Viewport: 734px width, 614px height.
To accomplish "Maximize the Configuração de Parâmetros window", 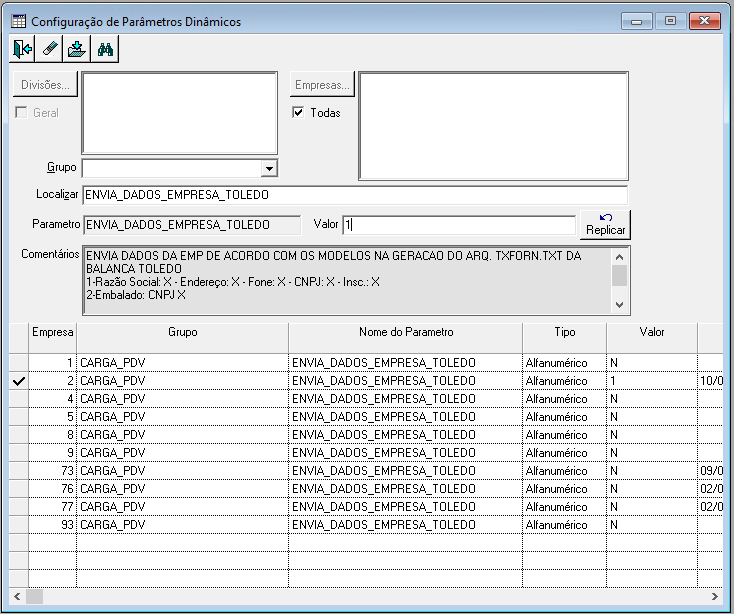I will [x=670, y=21].
